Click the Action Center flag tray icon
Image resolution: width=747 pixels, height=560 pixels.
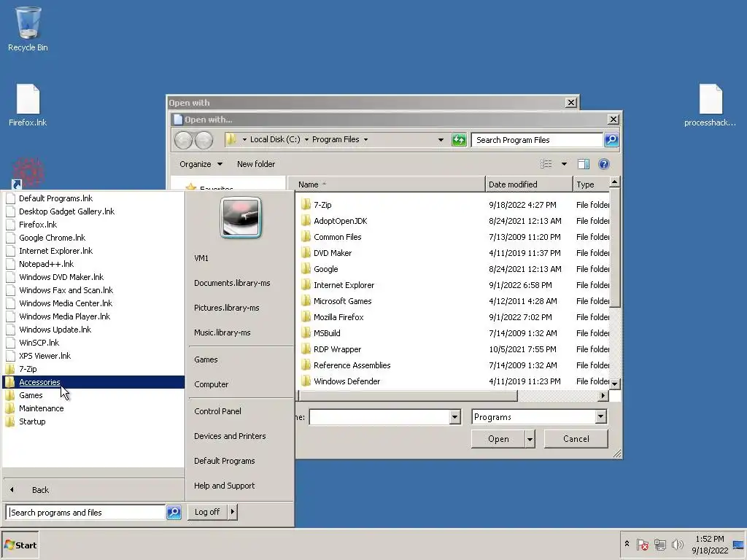(642, 544)
